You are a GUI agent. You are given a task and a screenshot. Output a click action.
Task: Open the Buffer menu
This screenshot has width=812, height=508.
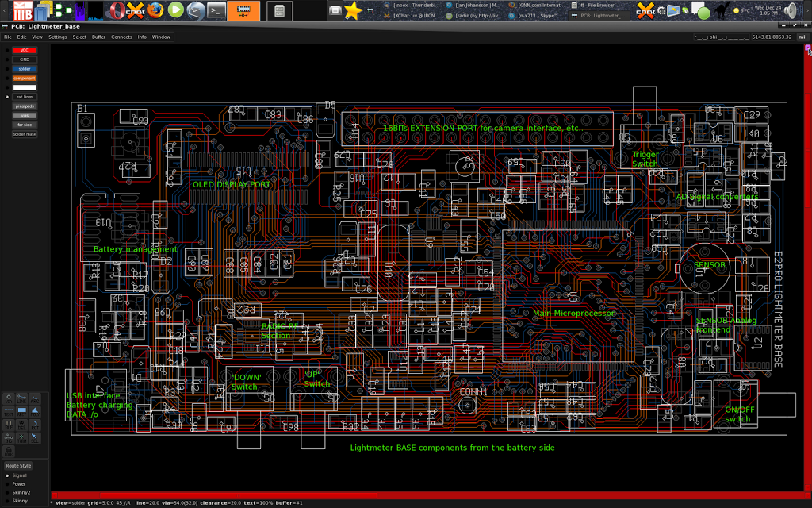[x=98, y=37]
